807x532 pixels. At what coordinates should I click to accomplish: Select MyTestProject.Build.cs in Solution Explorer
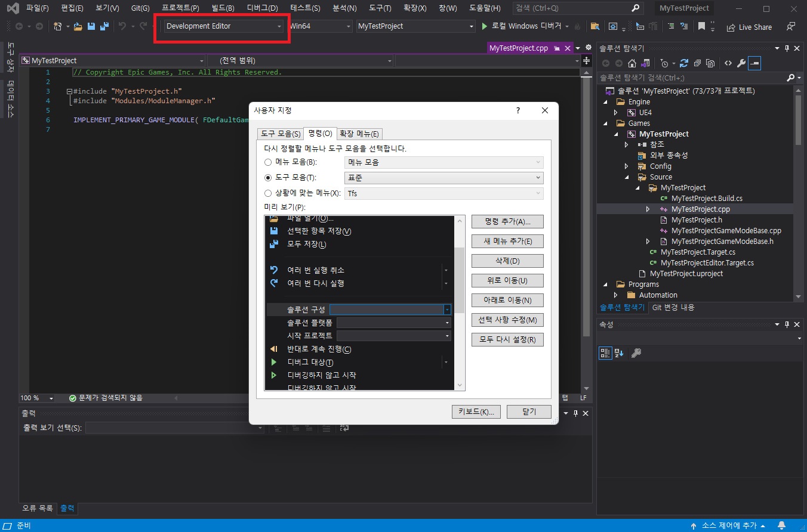707,199
